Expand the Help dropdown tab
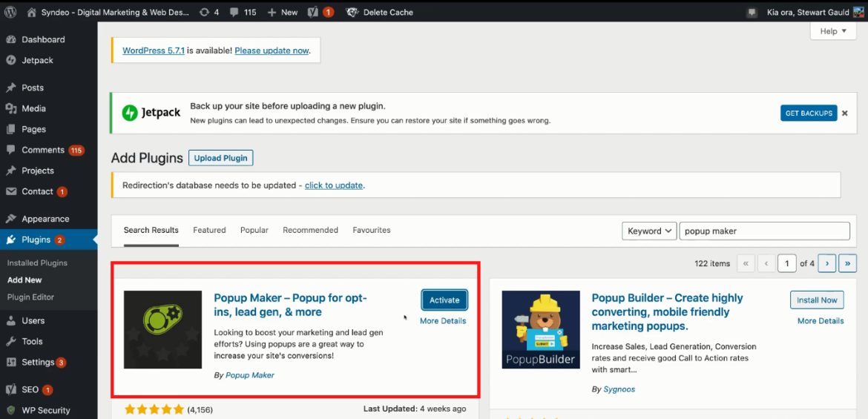The height and width of the screenshot is (419, 868). (833, 31)
